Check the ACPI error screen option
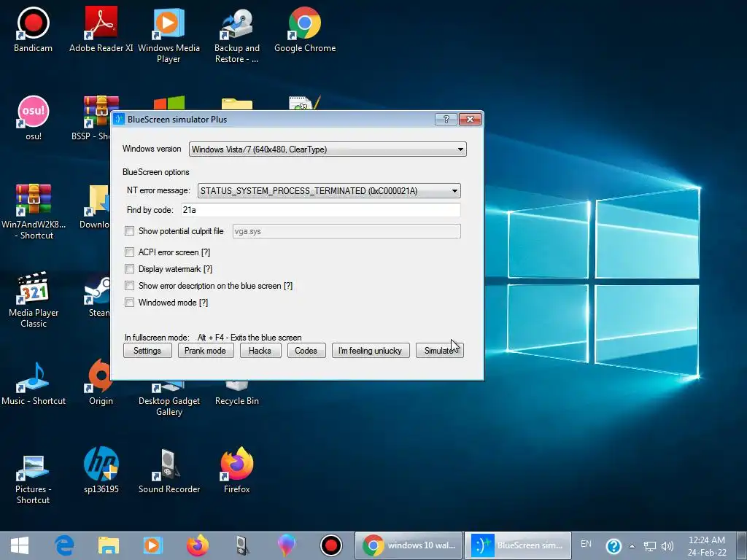The width and height of the screenshot is (747, 560). click(129, 252)
